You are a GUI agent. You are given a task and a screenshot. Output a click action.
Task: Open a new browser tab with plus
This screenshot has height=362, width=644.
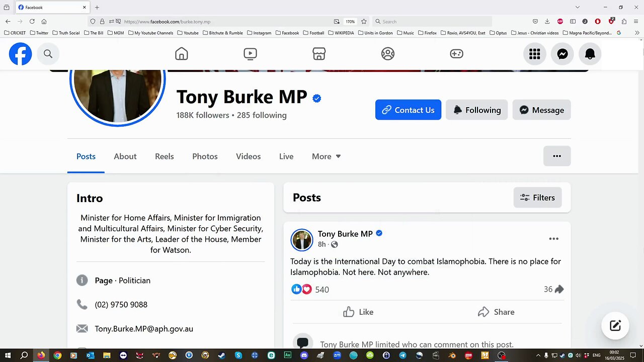pos(97,7)
